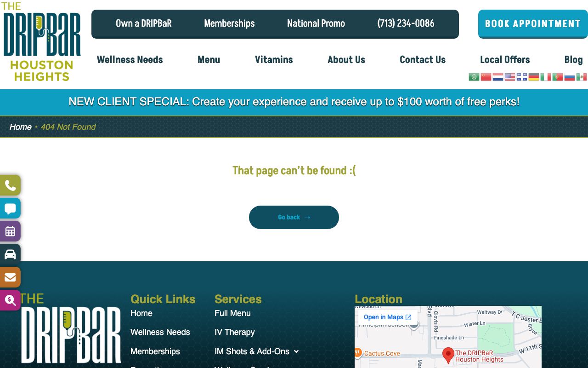This screenshot has height=368, width=588.
Task: Click the DRIPBaR Houston Heights header logo
Action: coord(42,42)
